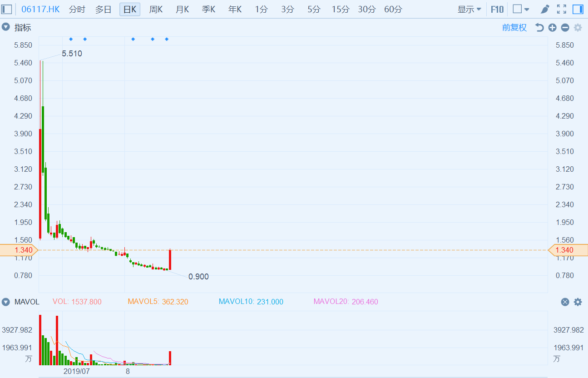This screenshot has width=588, height=378.
Task: Select the 周K weekly candlestick tab
Action: point(156,9)
